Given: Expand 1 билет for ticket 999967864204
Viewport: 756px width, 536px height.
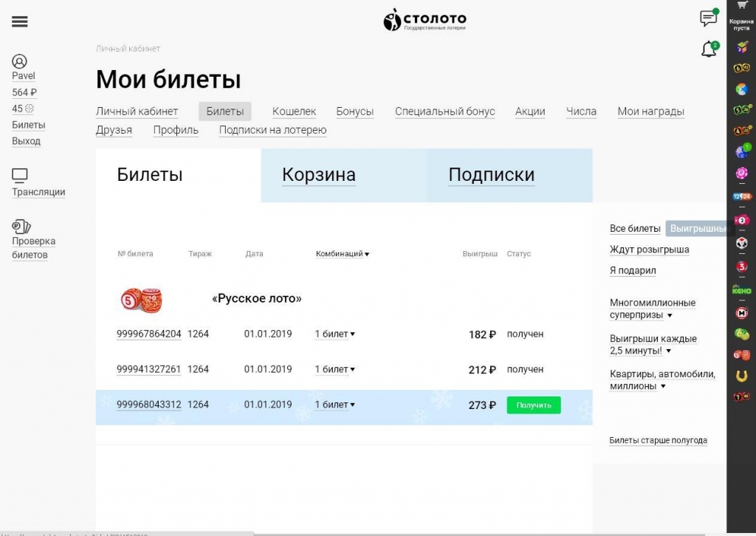Looking at the screenshot, I should coord(334,334).
